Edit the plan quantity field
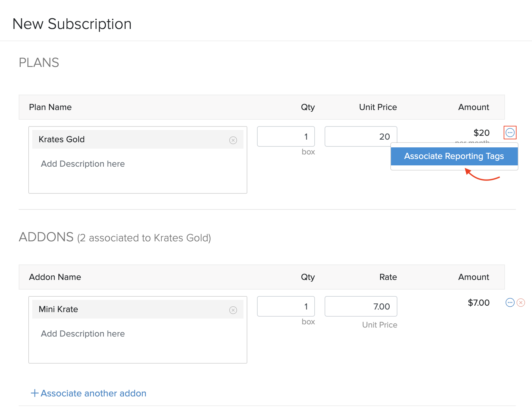Viewport: 532px width, 417px height. pos(286,136)
